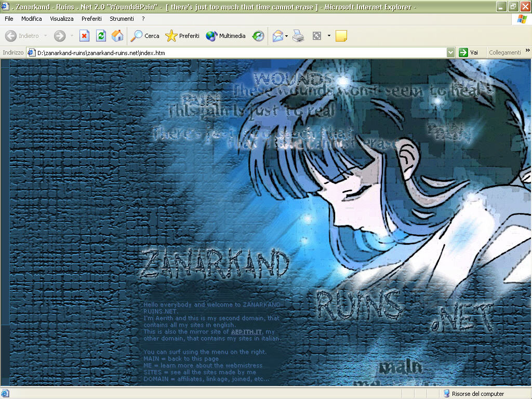Go to the home page icon
This screenshot has width=532, height=399.
point(117,36)
